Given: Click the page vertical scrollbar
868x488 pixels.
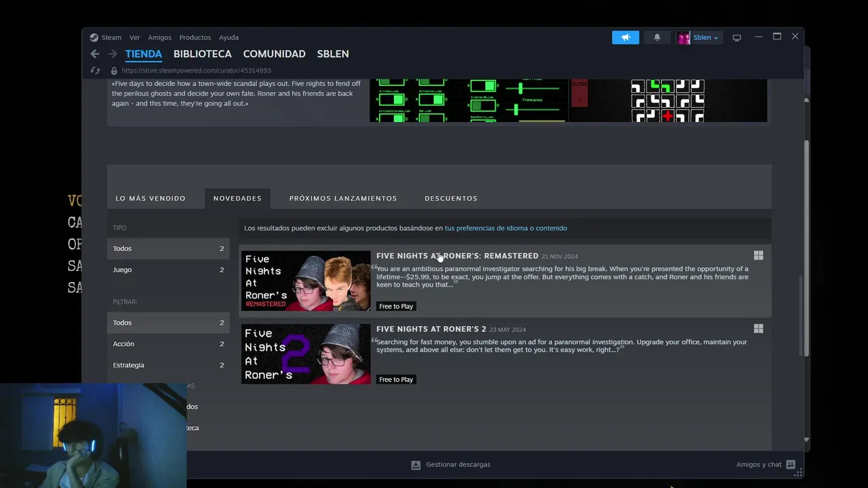Looking at the screenshot, I should click(x=806, y=248).
